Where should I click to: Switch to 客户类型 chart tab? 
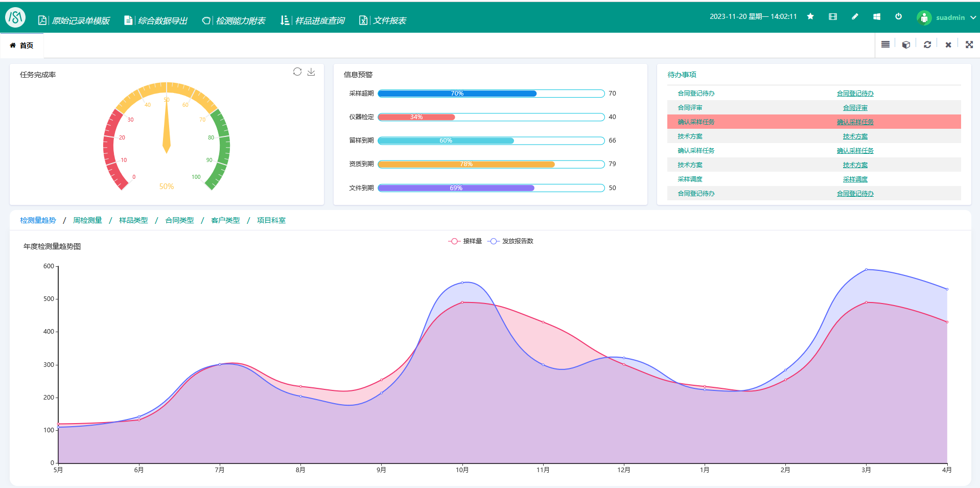click(225, 220)
